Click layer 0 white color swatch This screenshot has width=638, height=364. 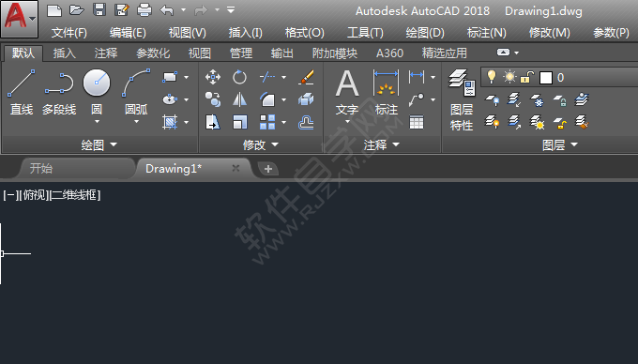(x=546, y=77)
